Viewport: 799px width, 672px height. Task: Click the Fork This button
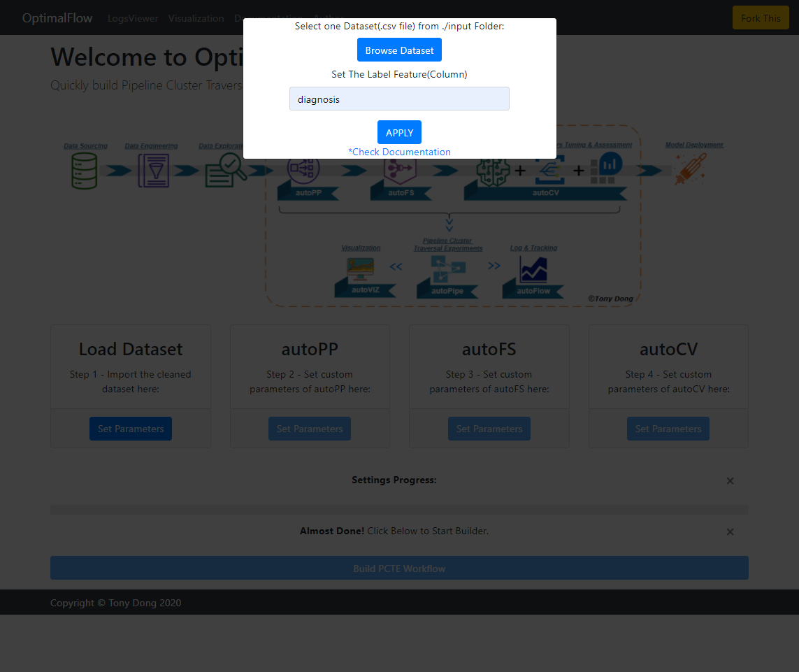pyautogui.click(x=761, y=18)
